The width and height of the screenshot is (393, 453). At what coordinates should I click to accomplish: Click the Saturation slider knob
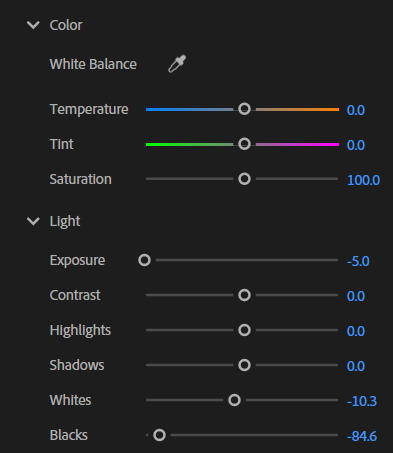244,179
